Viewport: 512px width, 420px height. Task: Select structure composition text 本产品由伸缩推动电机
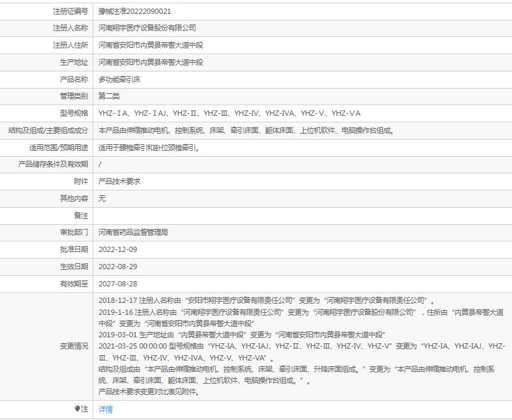pos(247,131)
